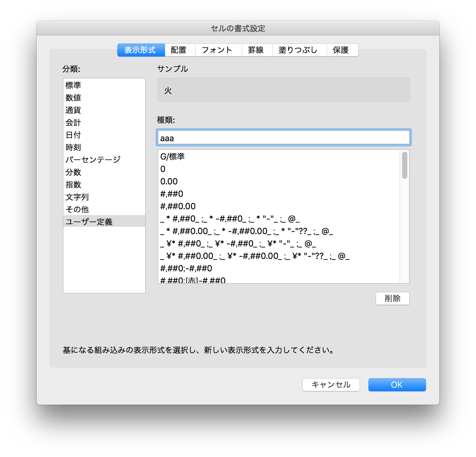Click the 削除 button

click(392, 298)
